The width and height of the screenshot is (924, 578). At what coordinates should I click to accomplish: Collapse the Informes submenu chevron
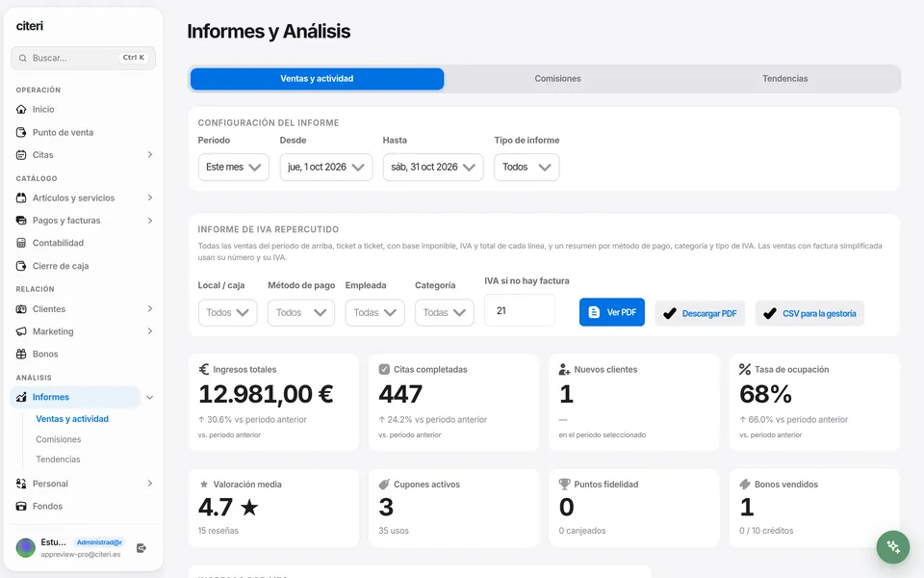tap(150, 398)
